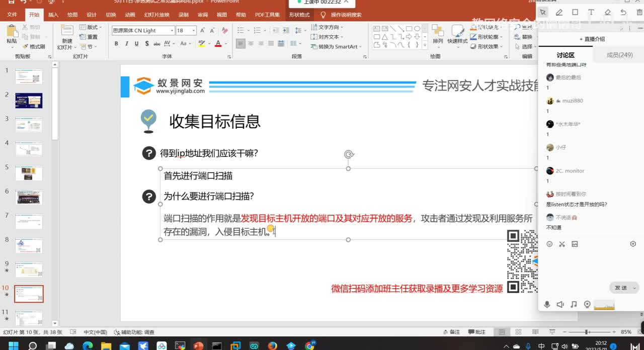Click the Comments (批注) button in status bar

477,332
